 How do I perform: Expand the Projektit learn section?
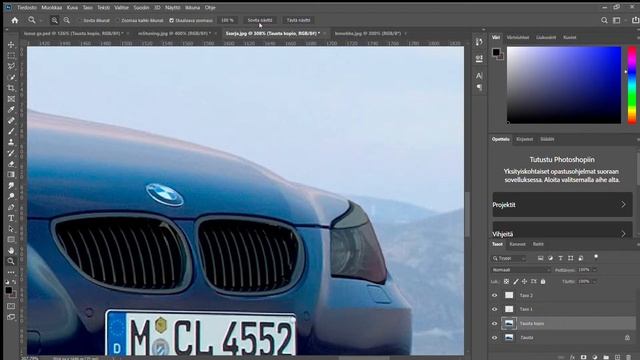click(x=562, y=204)
